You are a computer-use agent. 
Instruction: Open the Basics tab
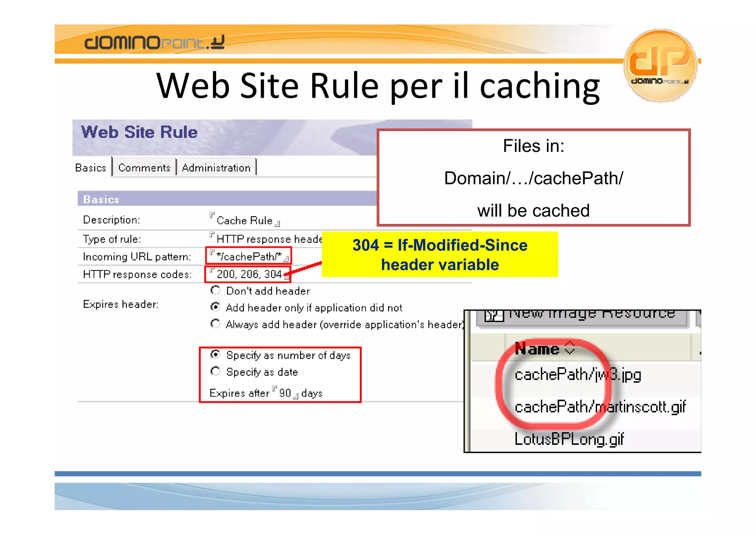click(x=91, y=168)
